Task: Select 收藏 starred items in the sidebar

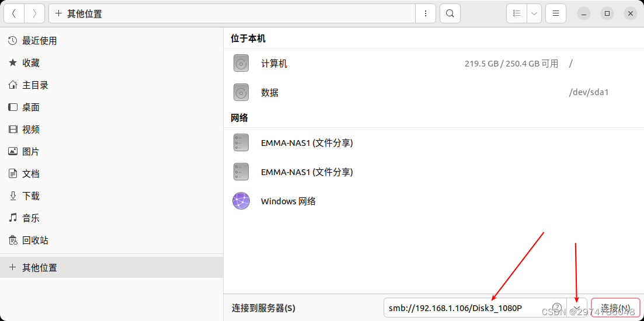Action: (112, 63)
